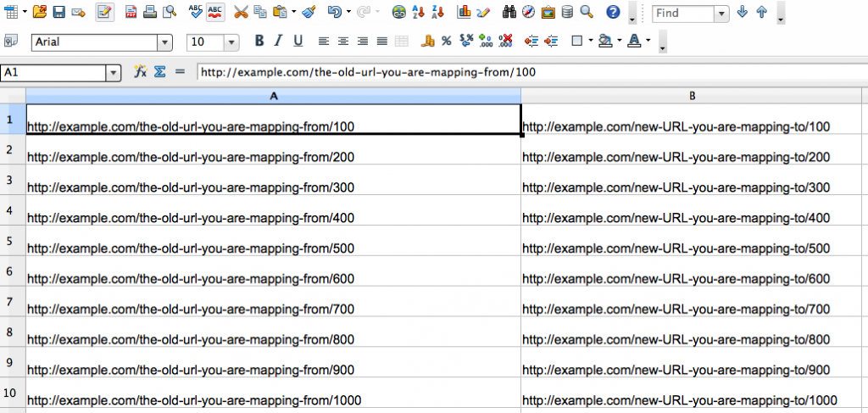This screenshot has width=868, height=413.
Task: Apply Percent number format
Action: (x=446, y=41)
